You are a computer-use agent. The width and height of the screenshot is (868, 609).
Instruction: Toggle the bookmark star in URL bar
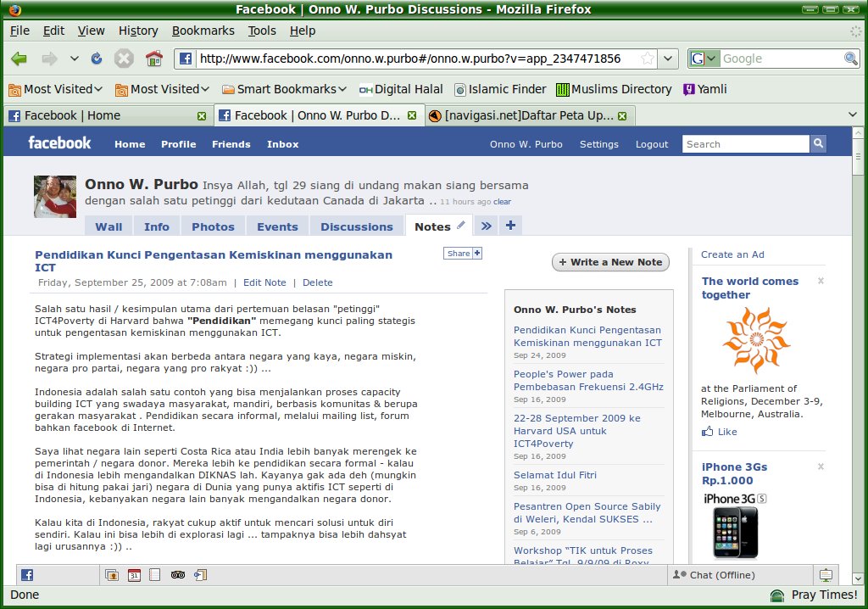[648, 59]
